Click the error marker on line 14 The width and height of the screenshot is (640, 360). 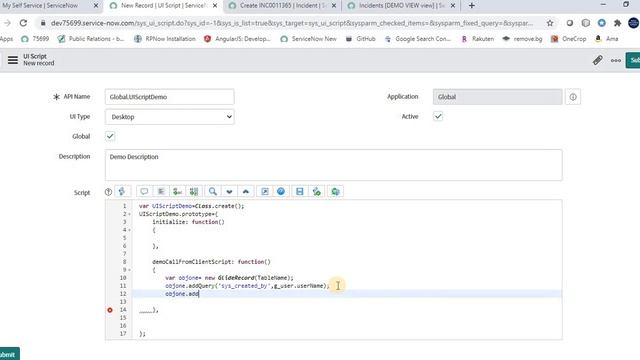coord(110,310)
